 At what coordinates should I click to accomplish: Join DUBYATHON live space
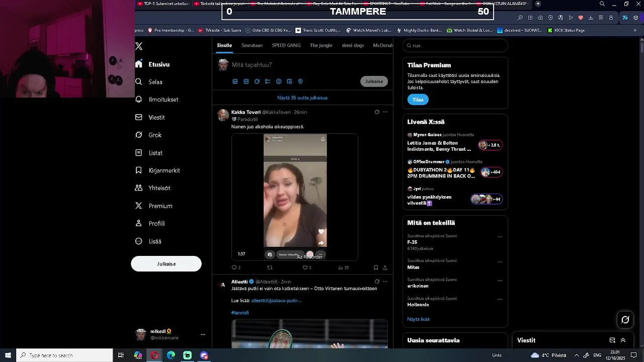pyautogui.click(x=455, y=170)
